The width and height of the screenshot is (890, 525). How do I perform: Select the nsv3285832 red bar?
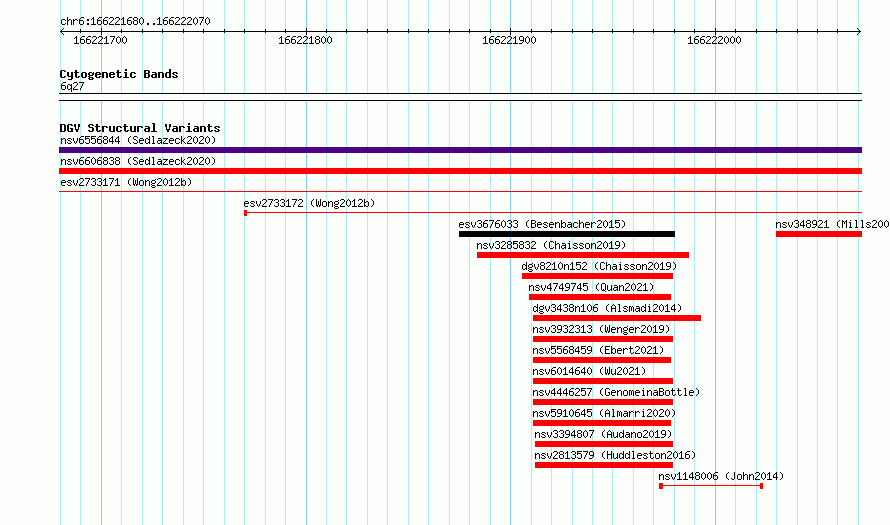[x=583, y=255]
